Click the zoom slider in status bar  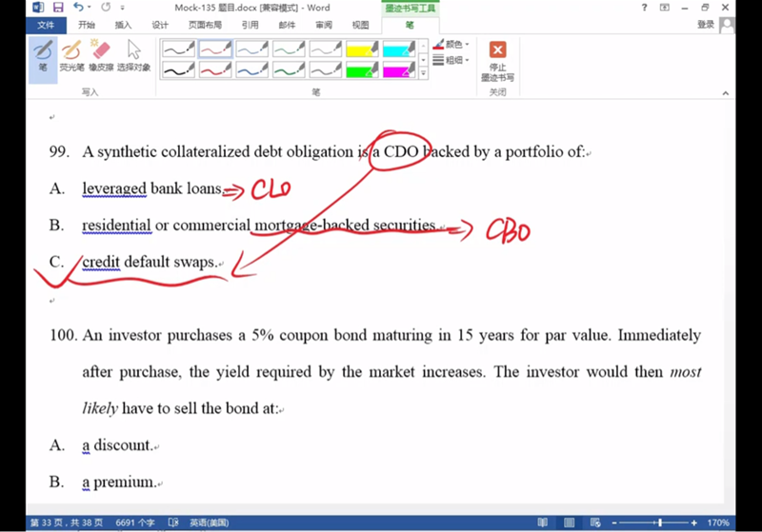[660, 522]
